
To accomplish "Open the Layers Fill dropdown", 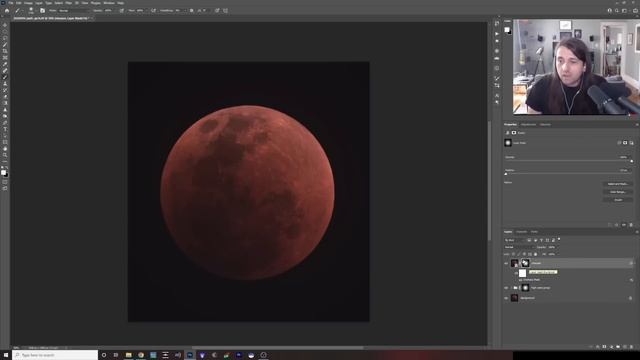I will click(x=558, y=254).
